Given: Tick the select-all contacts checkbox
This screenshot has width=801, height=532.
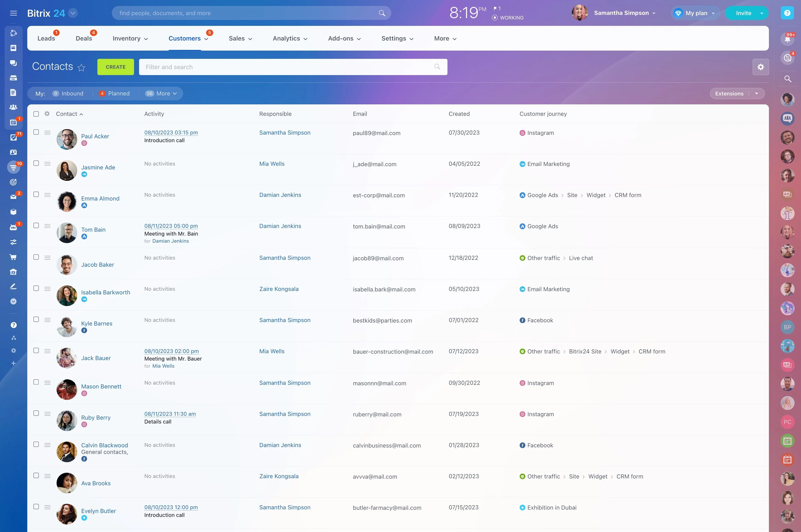Looking at the screenshot, I should pyautogui.click(x=36, y=114).
